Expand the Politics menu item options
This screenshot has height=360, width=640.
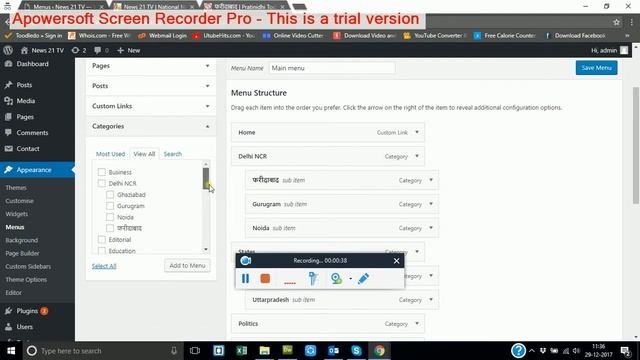click(417, 324)
